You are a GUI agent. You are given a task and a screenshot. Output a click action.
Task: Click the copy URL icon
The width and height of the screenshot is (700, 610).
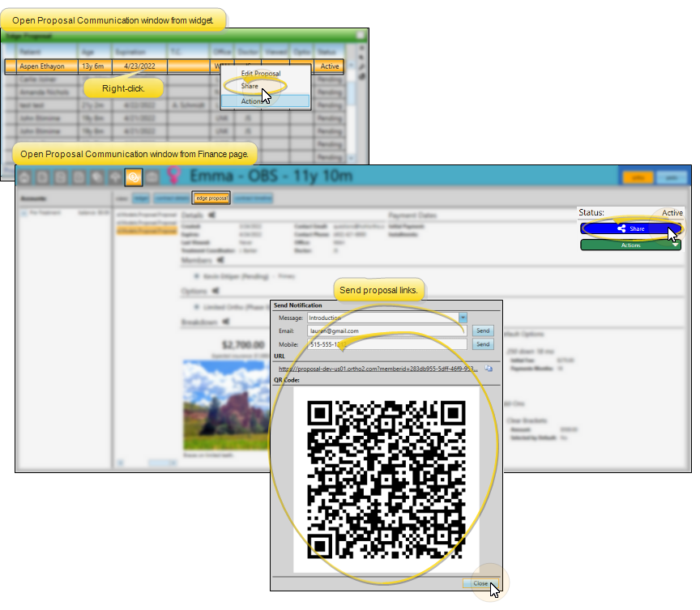pos(489,369)
